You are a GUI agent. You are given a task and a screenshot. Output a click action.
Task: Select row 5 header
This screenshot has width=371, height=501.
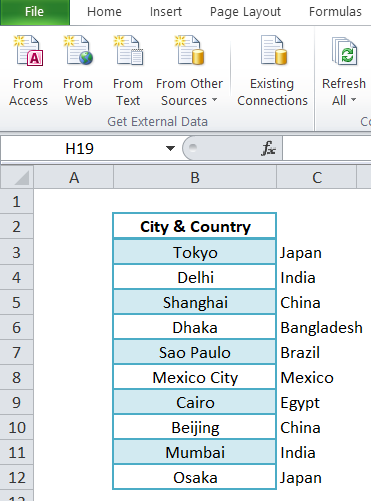pos(16,302)
